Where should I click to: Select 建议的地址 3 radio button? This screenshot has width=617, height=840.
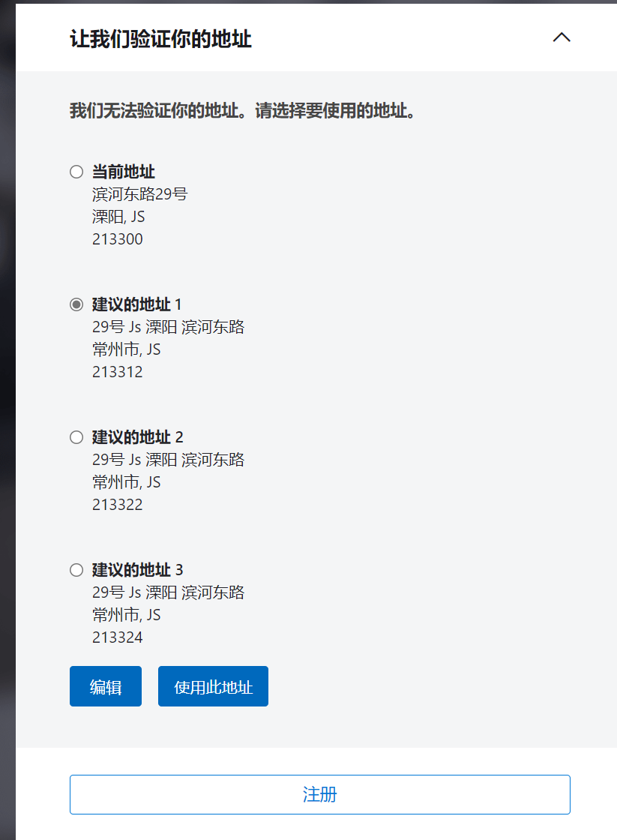point(76,570)
